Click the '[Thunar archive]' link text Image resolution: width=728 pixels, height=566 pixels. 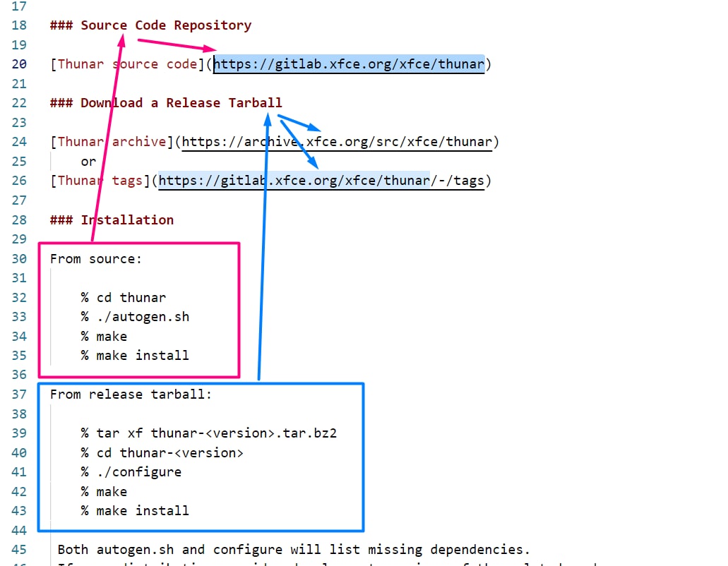[x=112, y=141]
